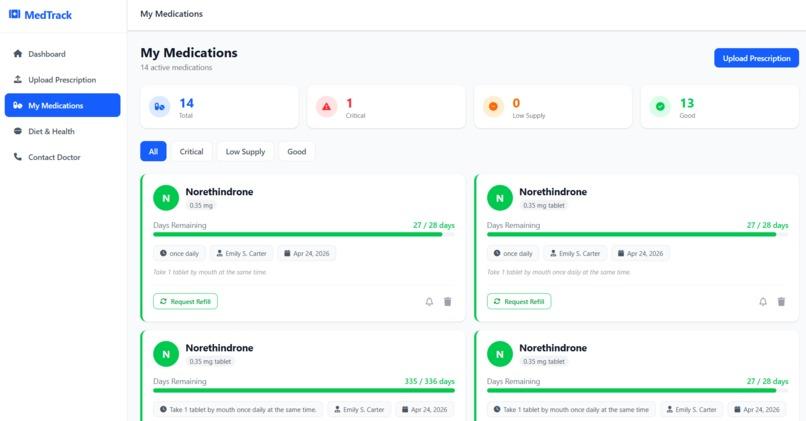806x421 pixels.
Task: Click the Contact Doctor phone icon
Action: point(17,156)
